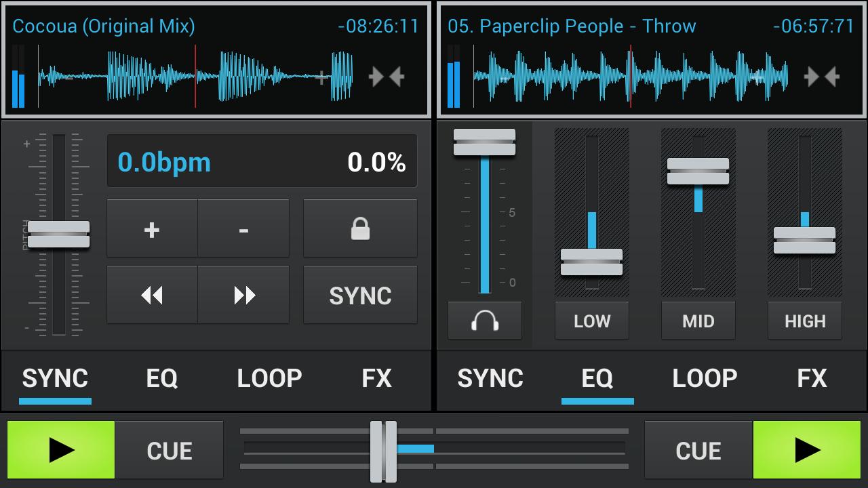
Task: Click the LOW EQ slider handle
Action: click(x=592, y=262)
